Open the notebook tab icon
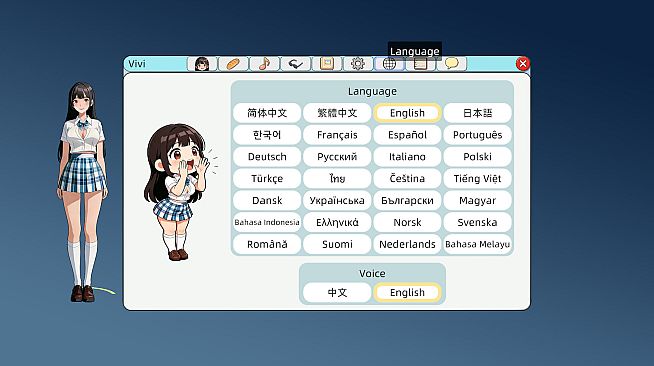This screenshot has height=366, width=654. [420, 64]
